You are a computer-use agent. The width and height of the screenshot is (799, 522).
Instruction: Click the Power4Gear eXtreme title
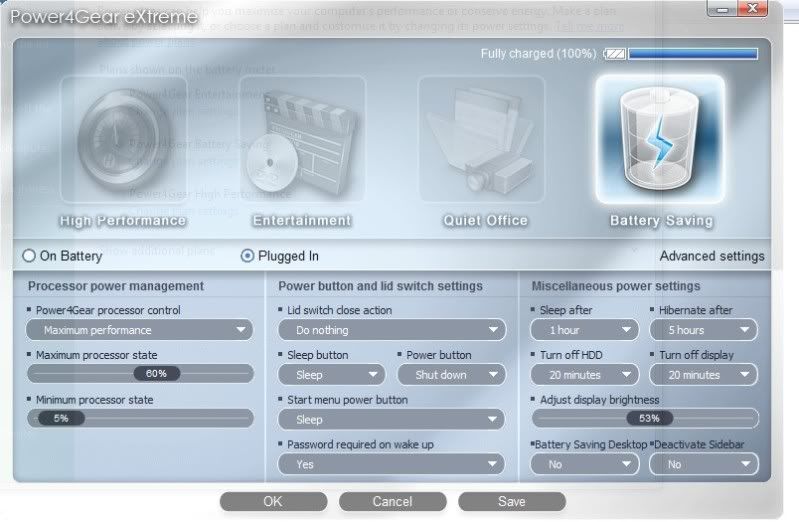coord(104,17)
